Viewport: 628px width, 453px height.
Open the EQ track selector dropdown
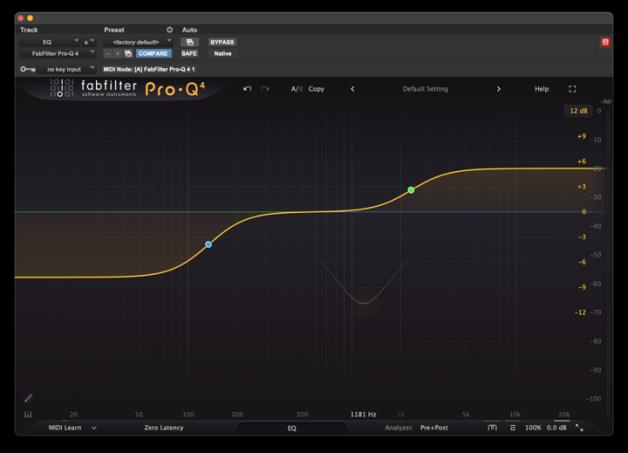tap(50, 42)
